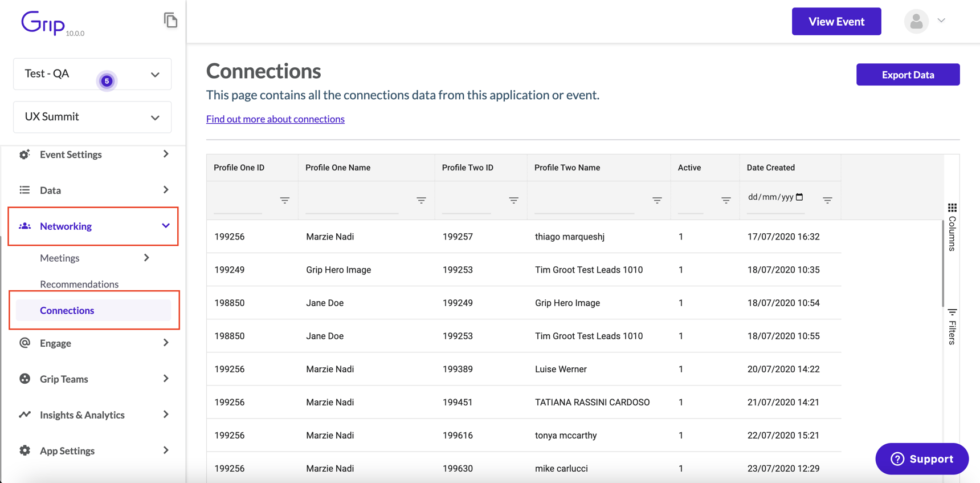The height and width of the screenshot is (483, 980).
Task: Toggle the Columns side panel
Action: [952, 227]
